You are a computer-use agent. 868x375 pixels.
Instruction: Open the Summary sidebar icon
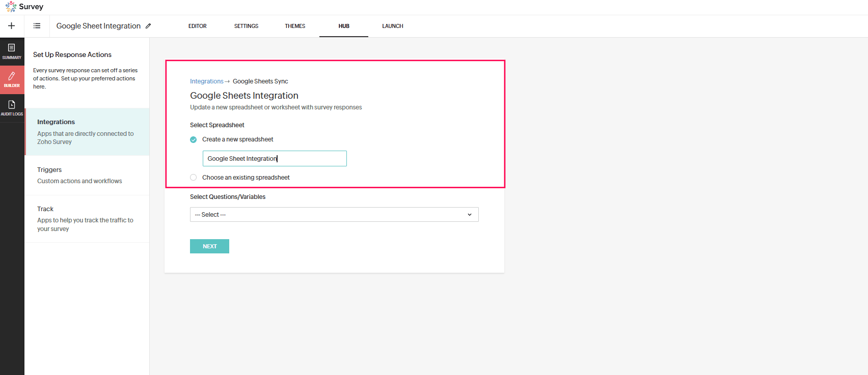coord(12,51)
